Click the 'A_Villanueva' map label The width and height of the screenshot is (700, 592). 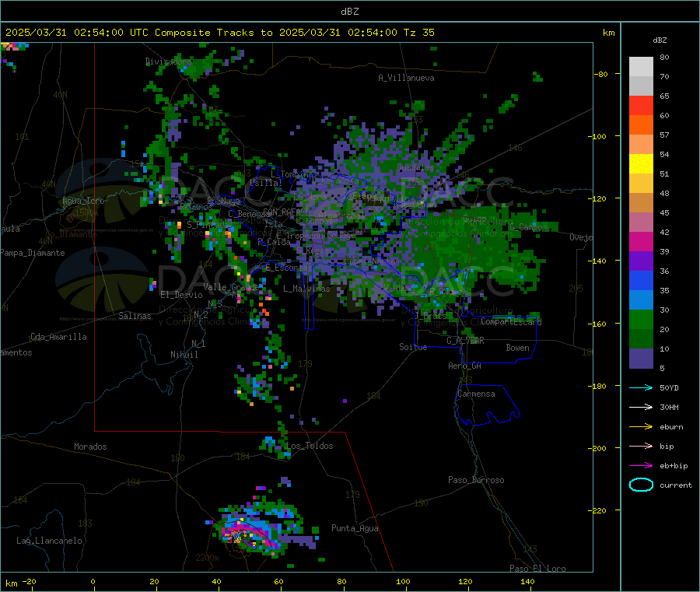coord(406,78)
